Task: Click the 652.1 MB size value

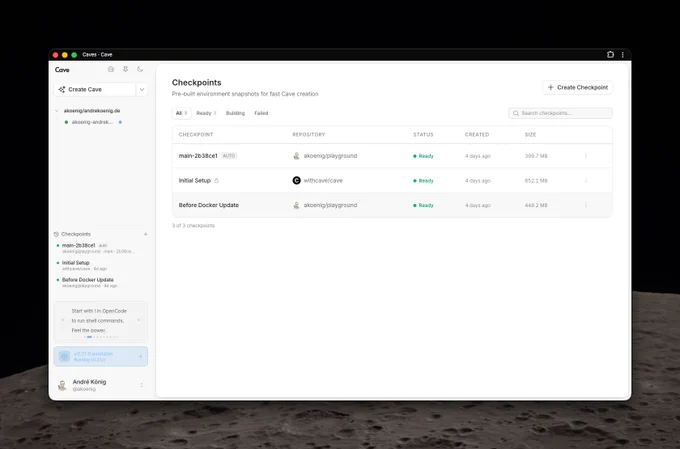Action: pos(536,181)
